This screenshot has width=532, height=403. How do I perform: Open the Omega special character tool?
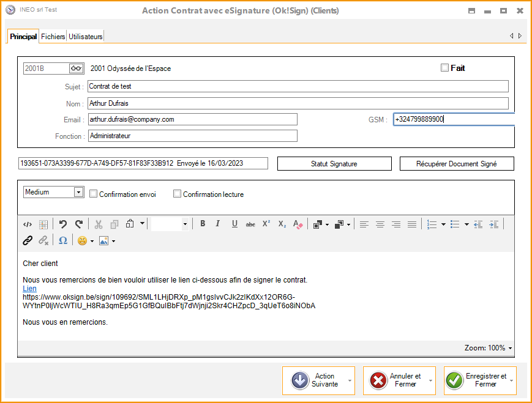click(x=63, y=241)
